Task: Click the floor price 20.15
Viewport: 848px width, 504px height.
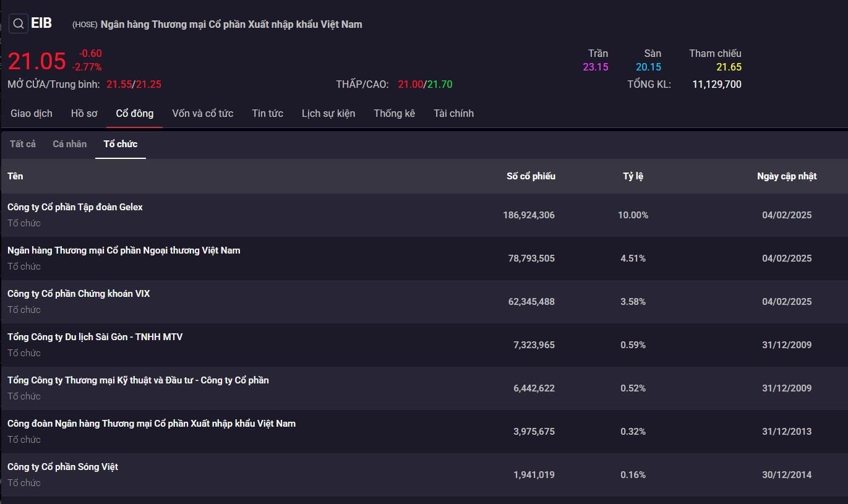Action: click(648, 67)
